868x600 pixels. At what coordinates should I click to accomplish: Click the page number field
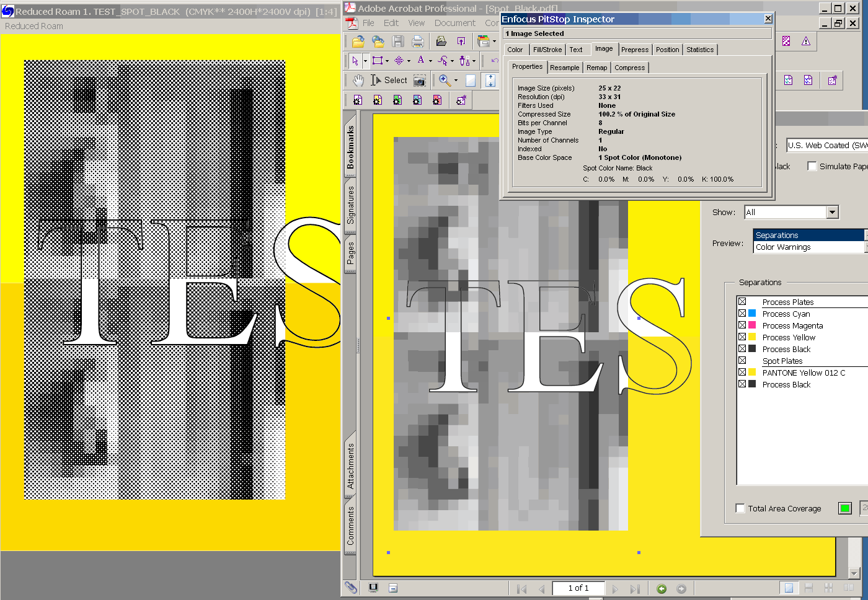578,588
